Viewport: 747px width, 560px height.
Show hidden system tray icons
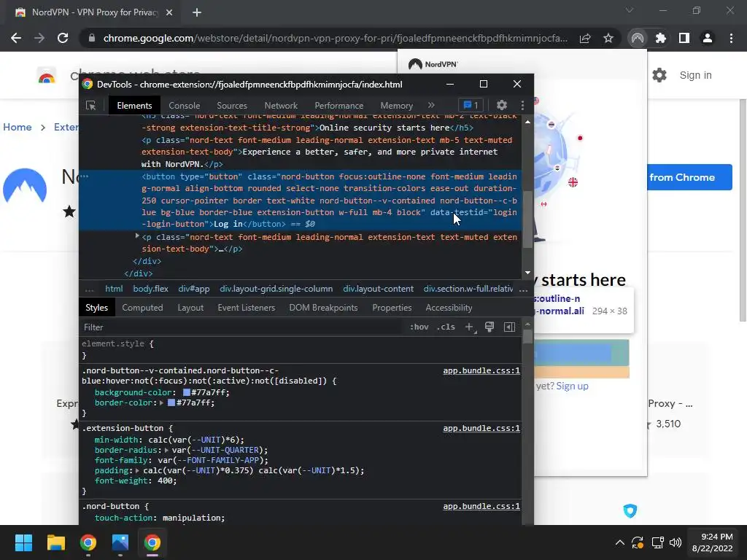click(620, 542)
